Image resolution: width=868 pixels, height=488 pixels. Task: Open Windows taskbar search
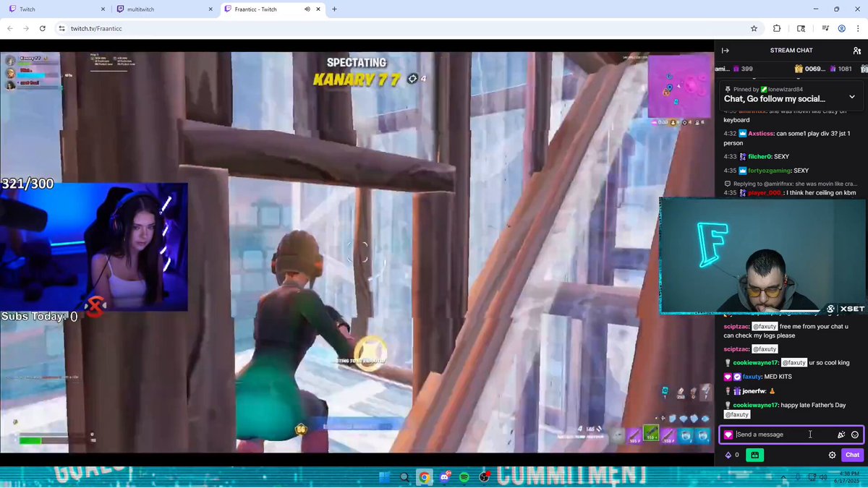(x=405, y=477)
